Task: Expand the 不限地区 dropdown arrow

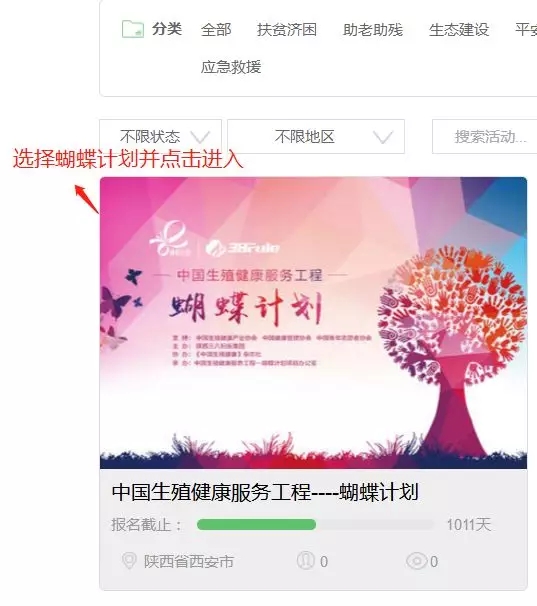Action: (383, 137)
